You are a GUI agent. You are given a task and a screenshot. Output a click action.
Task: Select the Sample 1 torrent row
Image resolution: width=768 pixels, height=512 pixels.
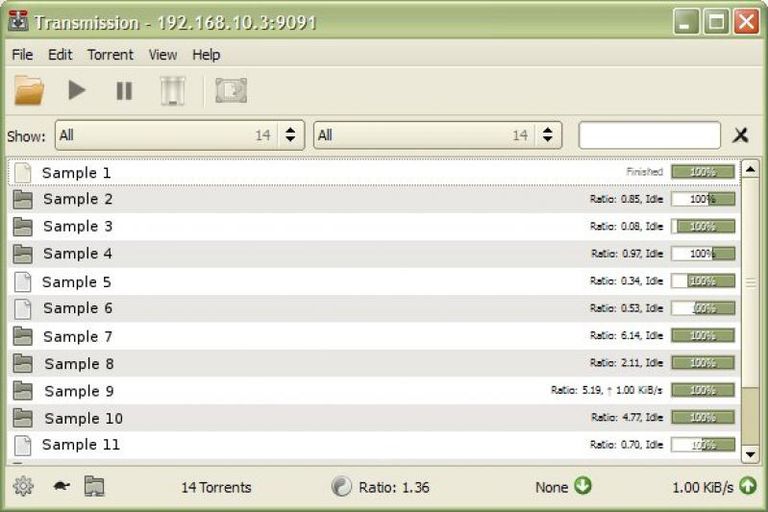coord(374,172)
